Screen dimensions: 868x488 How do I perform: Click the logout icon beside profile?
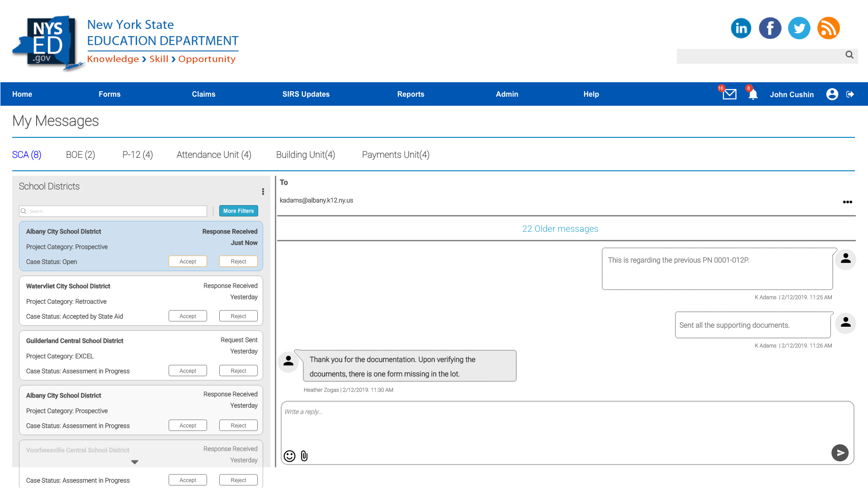[850, 94]
